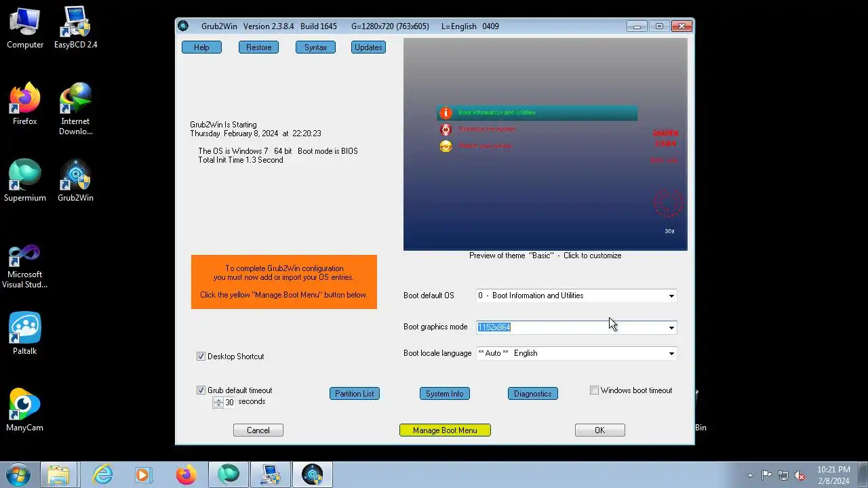Click the Grub2Win title bar logo icon
The height and width of the screenshot is (488, 868).
click(x=183, y=26)
